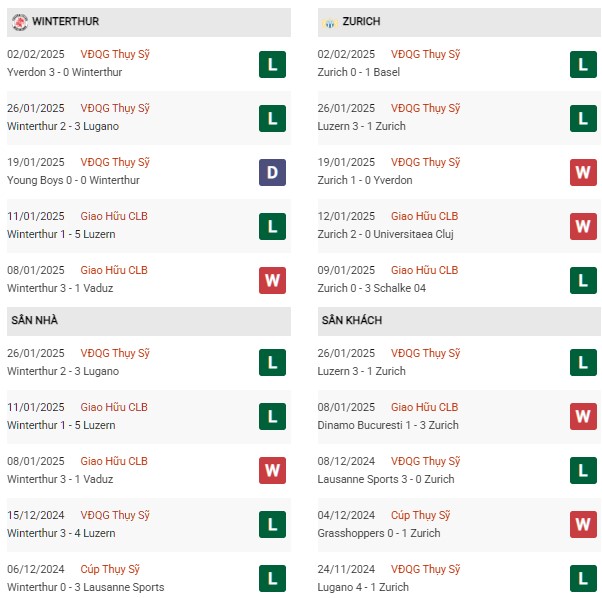602x598 pixels.
Task: Click the D badge for Young Boys 0-0 Winterthur
Action: click(x=272, y=172)
